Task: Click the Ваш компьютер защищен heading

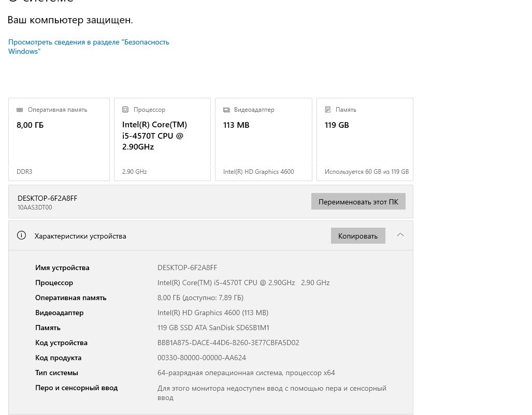Action: pos(70,20)
